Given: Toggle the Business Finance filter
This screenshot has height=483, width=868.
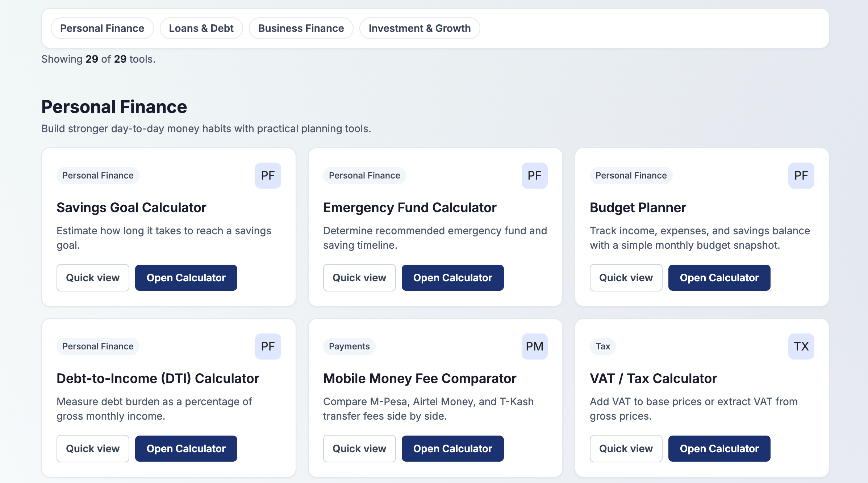Looking at the screenshot, I should click(301, 28).
